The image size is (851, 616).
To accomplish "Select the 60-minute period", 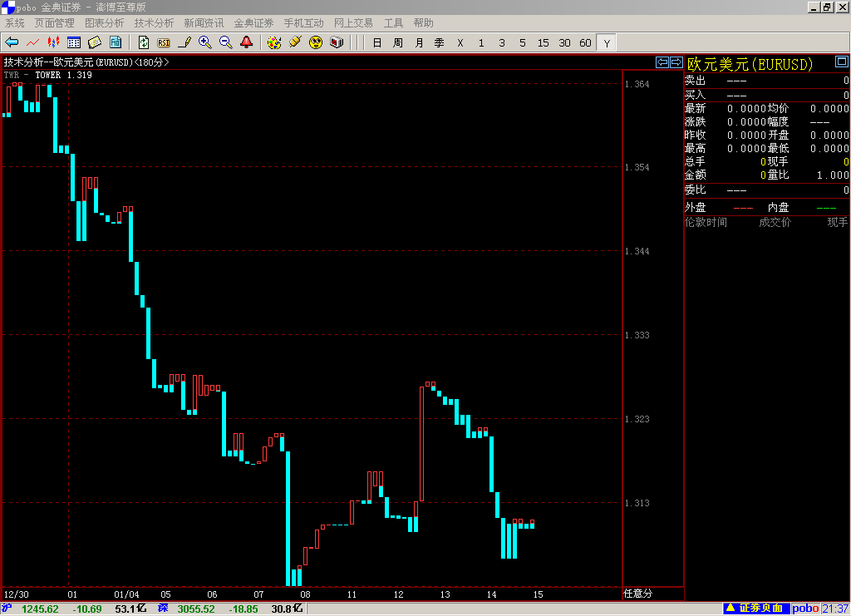I will [x=585, y=43].
